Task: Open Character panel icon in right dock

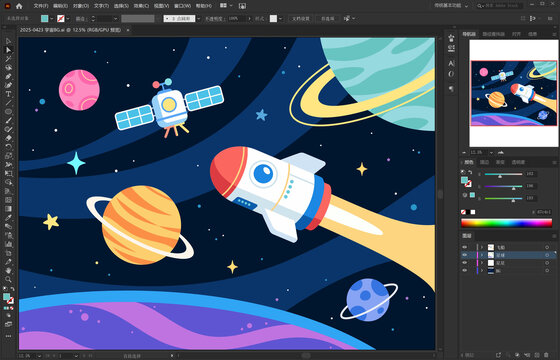Action: tap(451, 63)
